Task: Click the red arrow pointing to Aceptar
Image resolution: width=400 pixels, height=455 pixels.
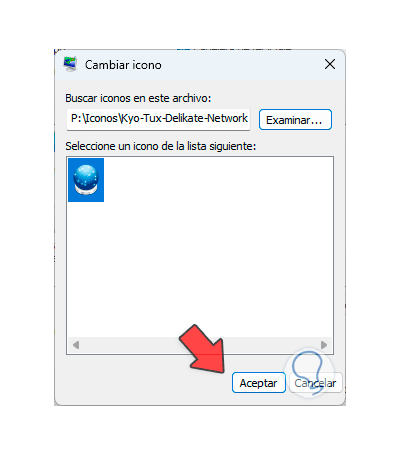Action: click(x=203, y=349)
